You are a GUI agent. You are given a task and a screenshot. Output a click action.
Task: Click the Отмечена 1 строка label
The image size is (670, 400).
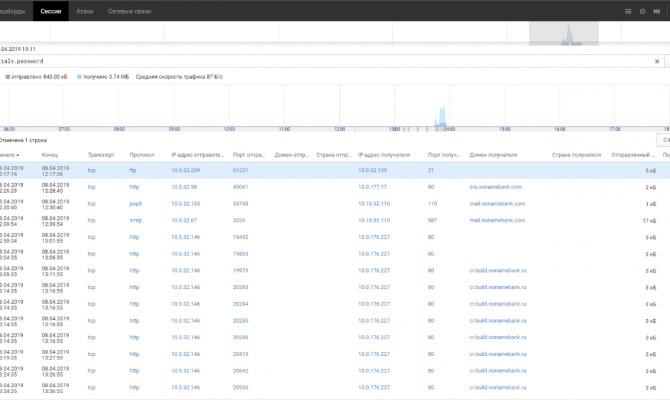(x=23, y=140)
